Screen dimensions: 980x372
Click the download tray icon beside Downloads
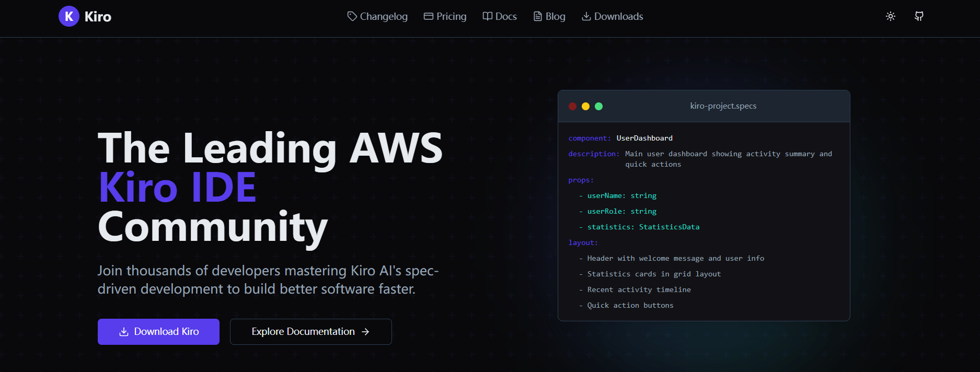point(586,16)
